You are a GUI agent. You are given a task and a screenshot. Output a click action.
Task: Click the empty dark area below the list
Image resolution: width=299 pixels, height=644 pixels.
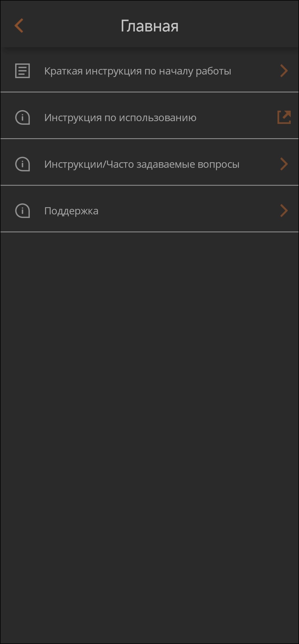click(149, 414)
